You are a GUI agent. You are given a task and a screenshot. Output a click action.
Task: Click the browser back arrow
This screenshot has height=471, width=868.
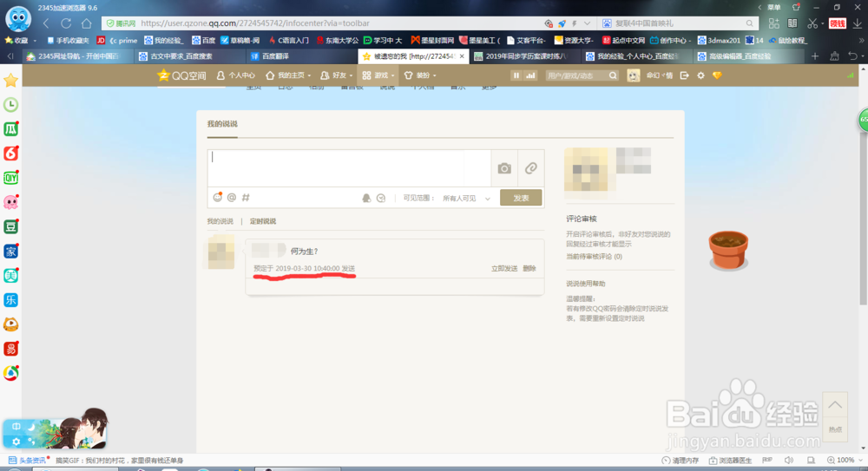coord(47,23)
